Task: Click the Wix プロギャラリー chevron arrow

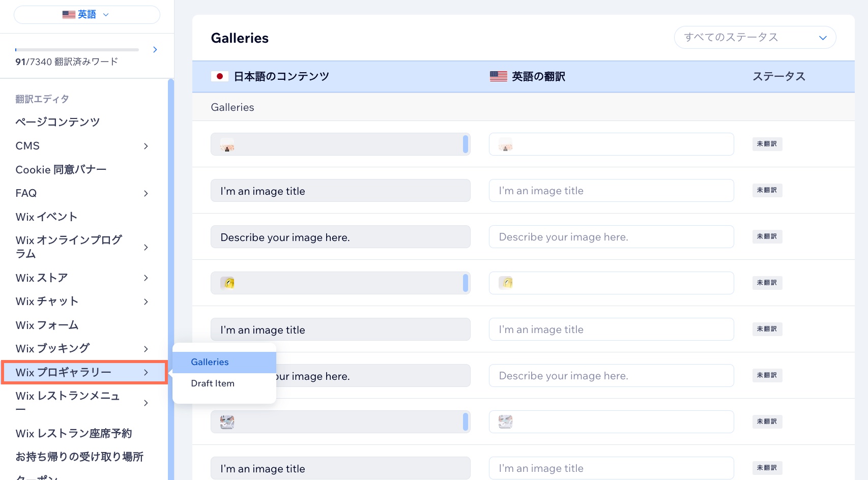Action: 146,373
